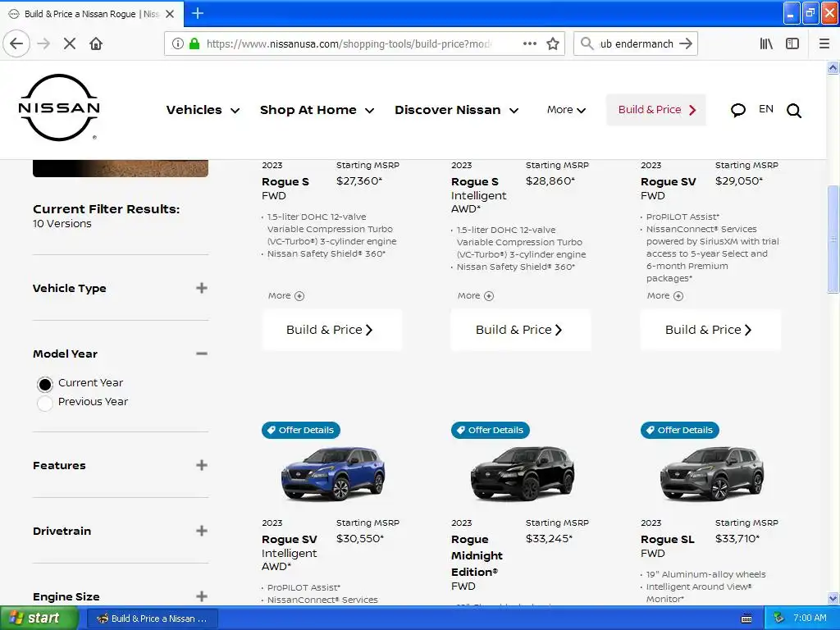Click the address bar URL field
This screenshot has width=840, height=630.
point(348,43)
